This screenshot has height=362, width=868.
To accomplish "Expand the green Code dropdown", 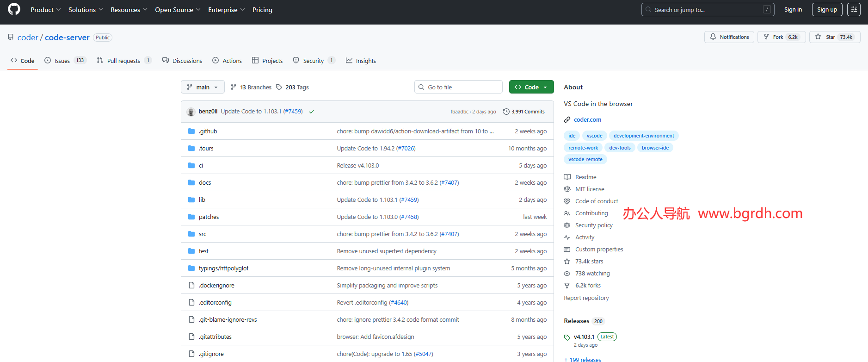I will [531, 87].
